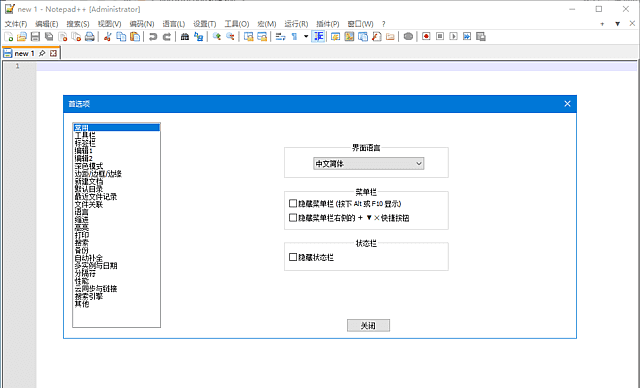Click the + new tab button in menu bar
Screen dimensions: 640x388
(x=602, y=24)
